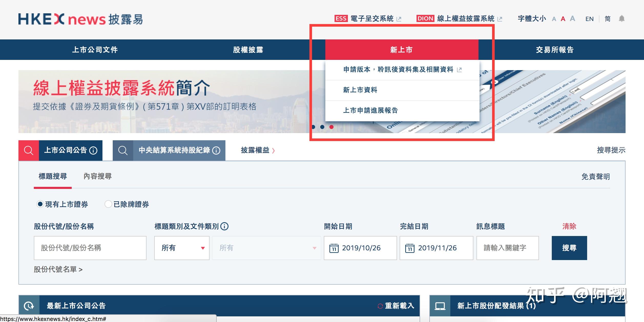The image size is (644, 322).
Task: Click the info icon beside 中央結算系統持股紀錄
Action: pyautogui.click(x=216, y=151)
